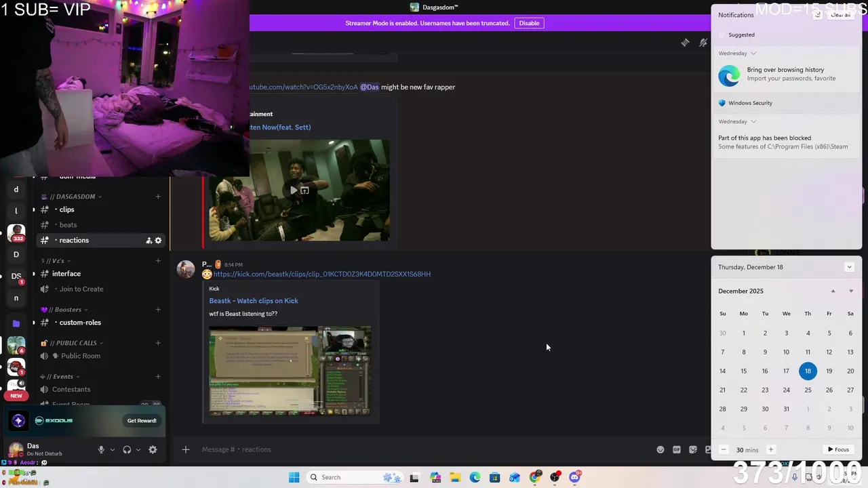This screenshot has width=868, height=488.
Task: Select the interface text channel
Action: coord(100,274)
